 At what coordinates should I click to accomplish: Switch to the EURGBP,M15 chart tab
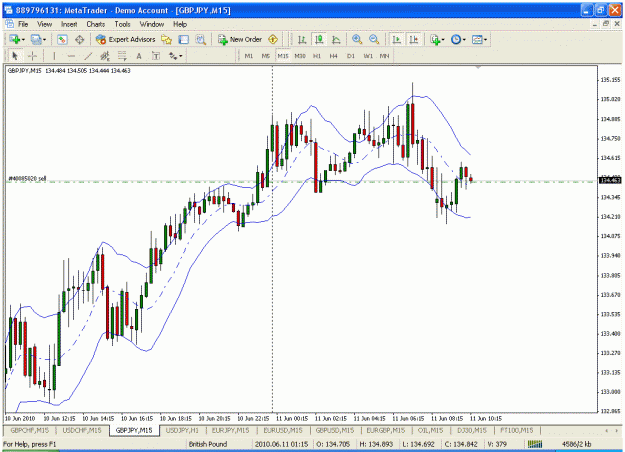coord(385,430)
